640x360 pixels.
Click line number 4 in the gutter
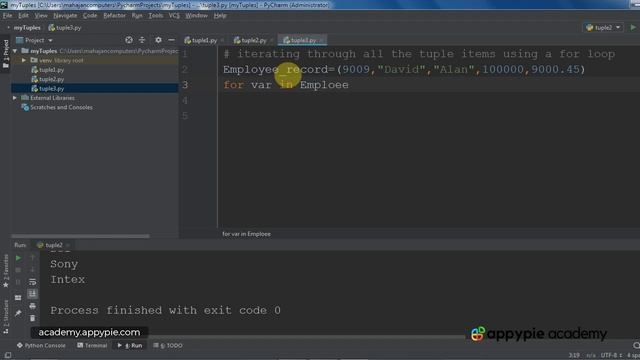(185, 100)
